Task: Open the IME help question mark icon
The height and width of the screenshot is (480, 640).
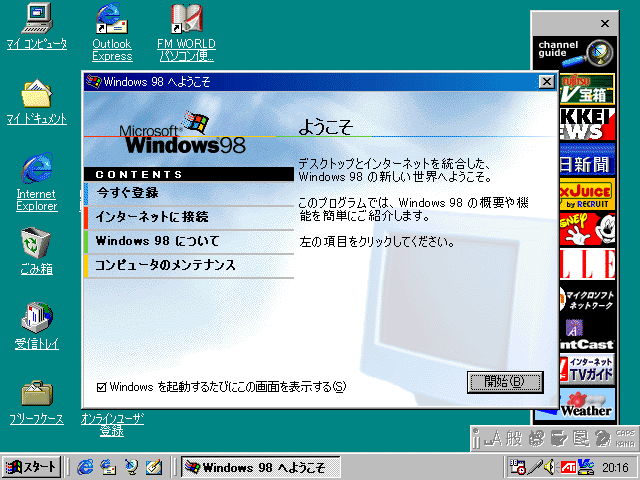Action: [602, 439]
